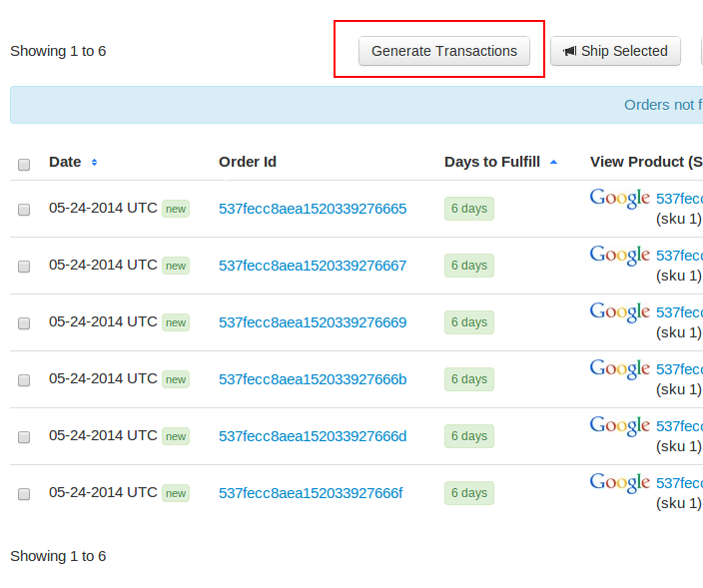Click the megaphone icon on Ship Selected

(x=569, y=51)
